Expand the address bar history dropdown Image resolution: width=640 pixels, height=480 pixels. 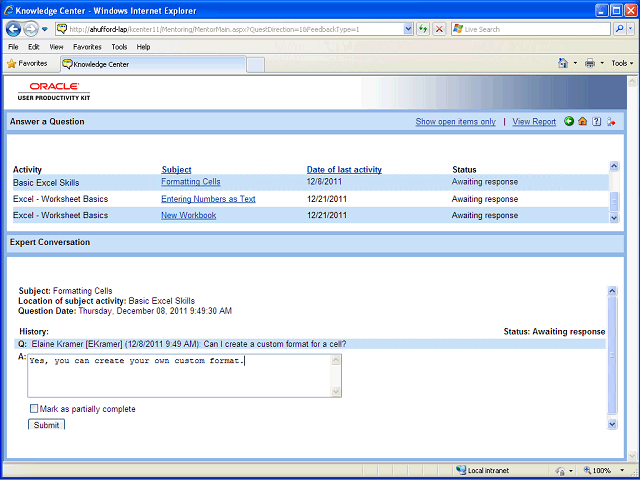point(408,29)
